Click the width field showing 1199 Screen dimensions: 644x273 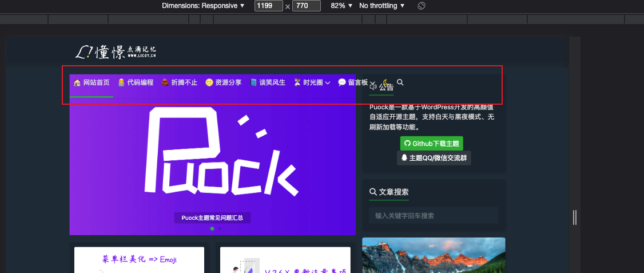(269, 6)
